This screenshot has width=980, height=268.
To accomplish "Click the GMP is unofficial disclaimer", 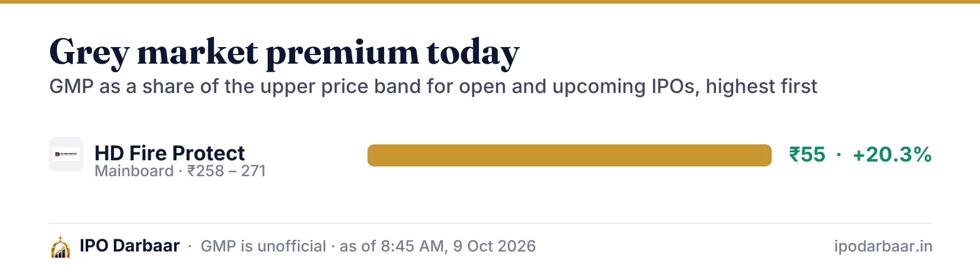I will (263, 246).
